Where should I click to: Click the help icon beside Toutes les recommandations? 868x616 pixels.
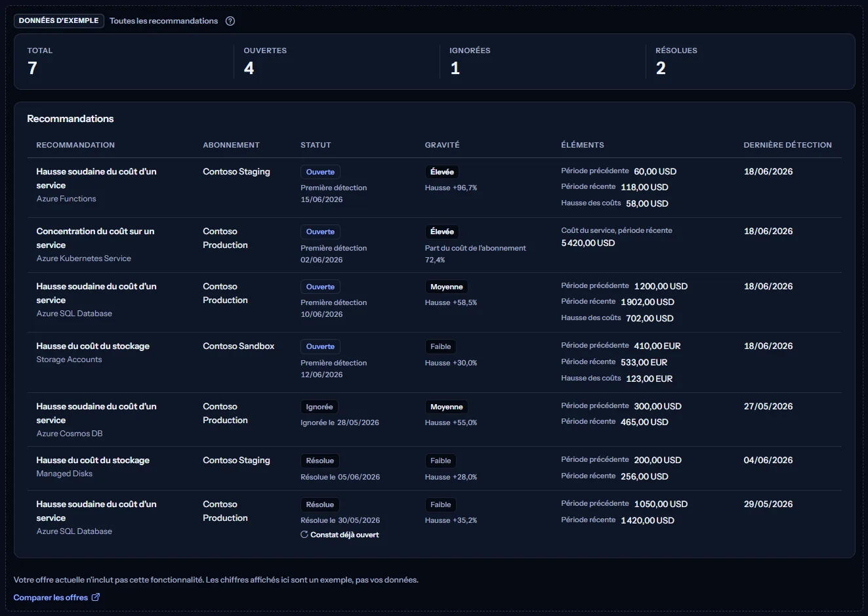click(x=230, y=21)
